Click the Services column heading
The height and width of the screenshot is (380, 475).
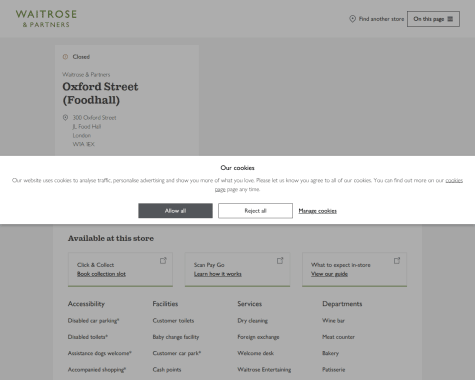click(250, 304)
